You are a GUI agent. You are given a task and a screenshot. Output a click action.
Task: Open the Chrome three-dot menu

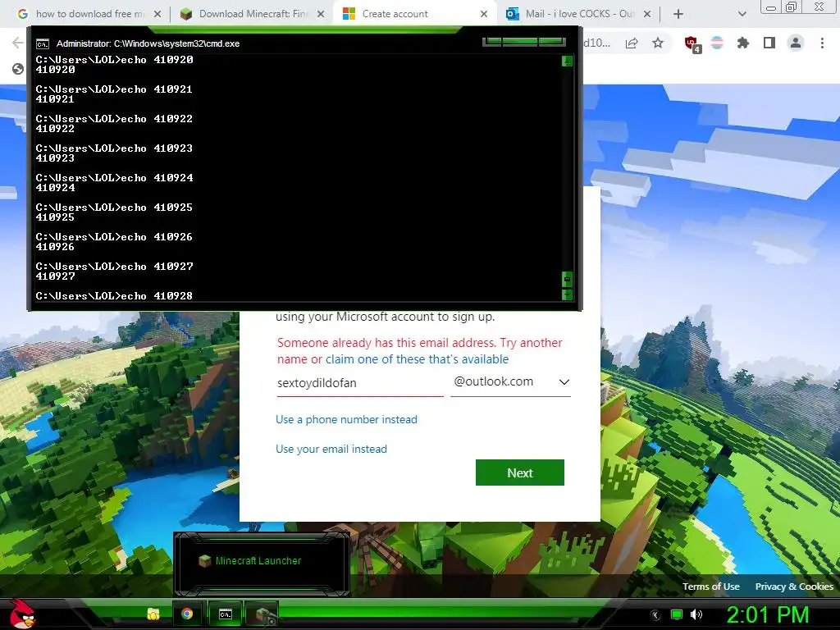[822, 43]
